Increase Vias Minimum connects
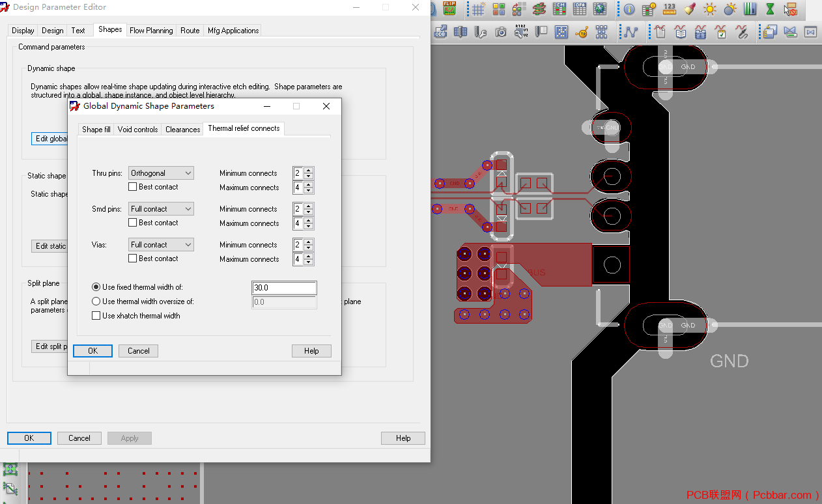 pyautogui.click(x=309, y=242)
